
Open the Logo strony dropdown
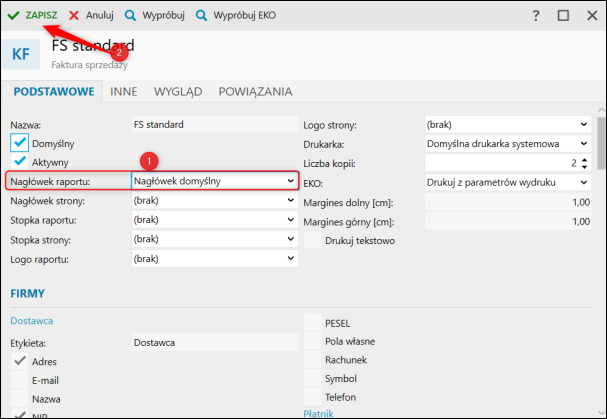[x=508, y=124]
